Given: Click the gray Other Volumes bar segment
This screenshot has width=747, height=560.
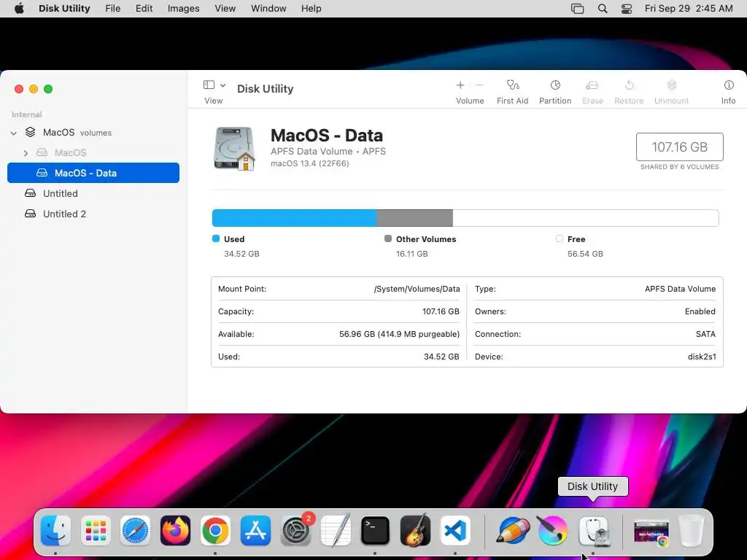Looking at the screenshot, I should tap(414, 218).
